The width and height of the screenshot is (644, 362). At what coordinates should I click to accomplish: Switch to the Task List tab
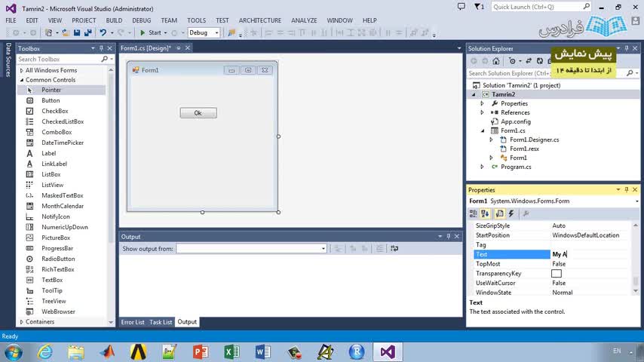coord(161,322)
